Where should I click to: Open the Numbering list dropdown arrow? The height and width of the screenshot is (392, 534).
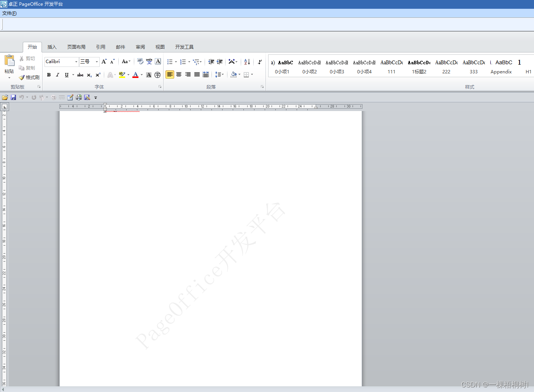pyautogui.click(x=189, y=62)
